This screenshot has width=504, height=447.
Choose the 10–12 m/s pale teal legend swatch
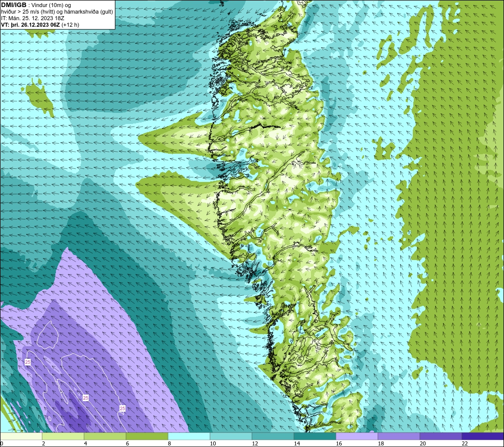[231, 436]
